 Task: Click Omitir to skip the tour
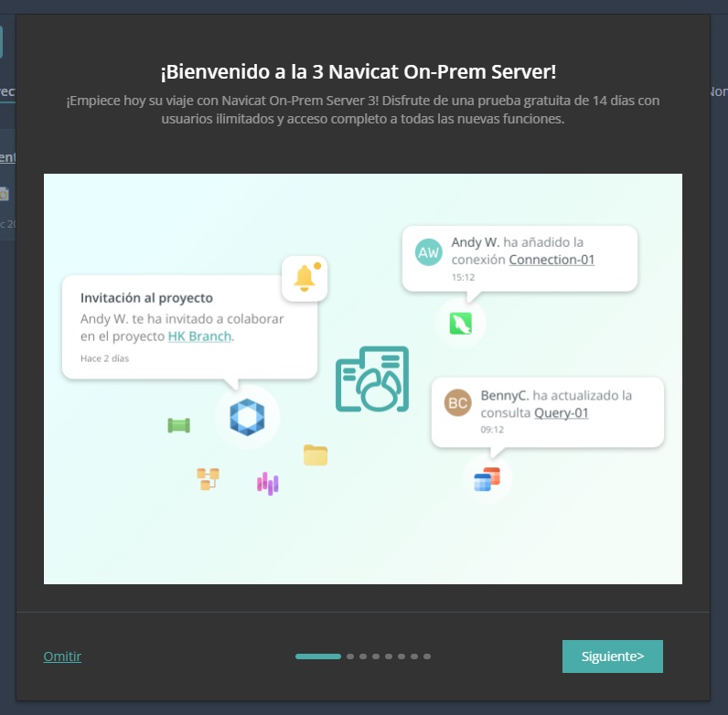62,656
